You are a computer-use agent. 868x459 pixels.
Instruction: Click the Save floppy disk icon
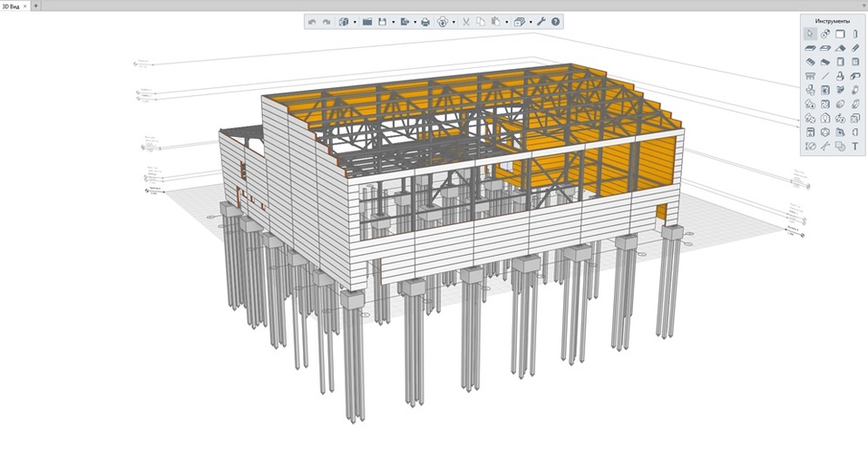[382, 22]
